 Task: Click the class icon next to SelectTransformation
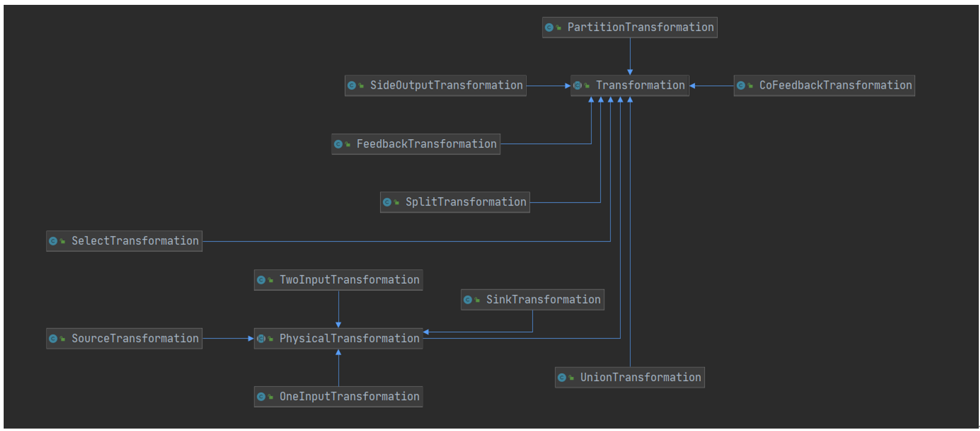pyautogui.click(x=53, y=241)
